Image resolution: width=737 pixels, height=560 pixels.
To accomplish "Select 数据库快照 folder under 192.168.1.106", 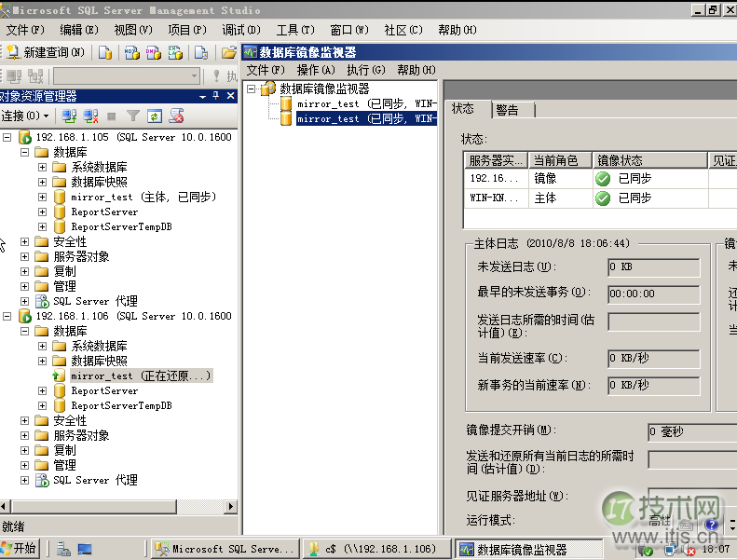I will (99, 361).
